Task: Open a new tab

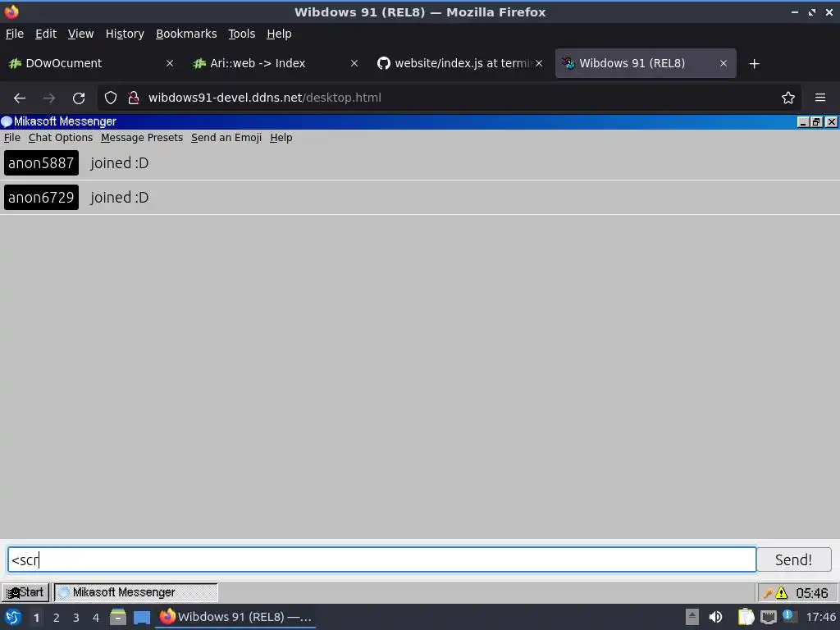Action: pyautogui.click(x=755, y=64)
